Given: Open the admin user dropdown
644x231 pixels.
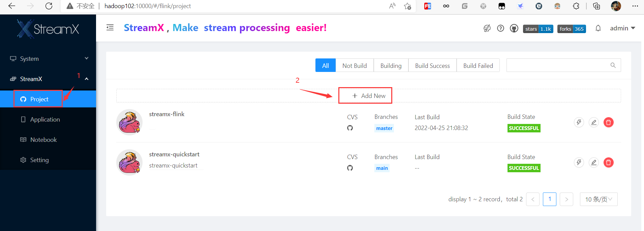Looking at the screenshot, I should tap(622, 28).
